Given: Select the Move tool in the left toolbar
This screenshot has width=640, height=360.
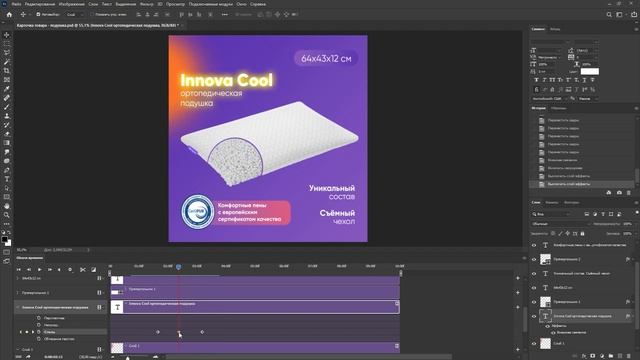Looking at the screenshot, I should point(7,35).
